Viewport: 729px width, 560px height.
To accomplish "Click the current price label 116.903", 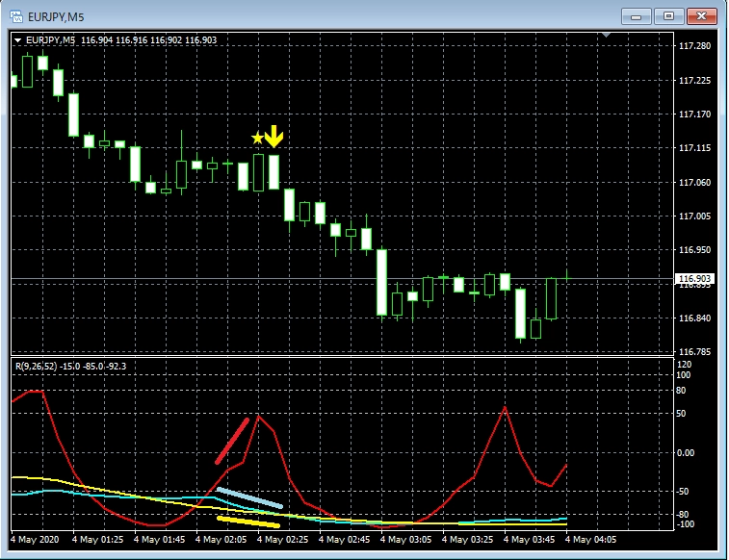I will click(x=694, y=278).
